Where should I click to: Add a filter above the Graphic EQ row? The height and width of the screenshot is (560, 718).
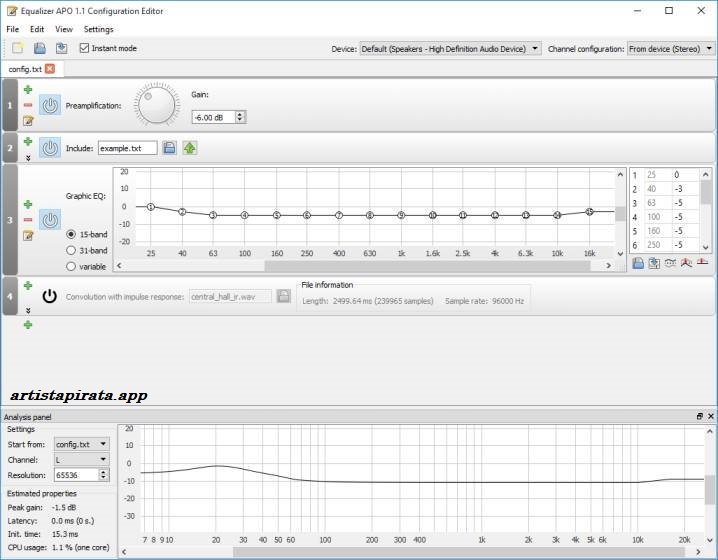pyautogui.click(x=28, y=204)
